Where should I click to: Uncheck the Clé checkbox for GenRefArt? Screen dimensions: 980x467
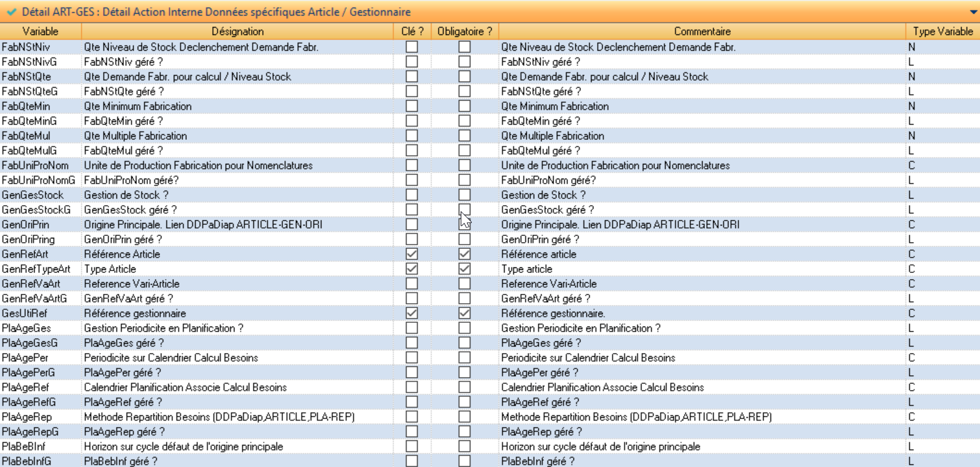tap(411, 254)
